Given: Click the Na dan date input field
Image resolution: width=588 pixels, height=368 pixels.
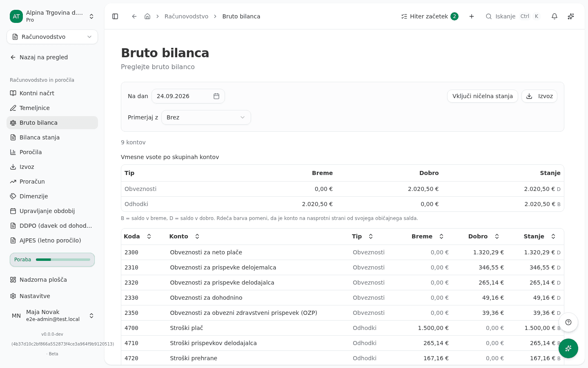Looking at the screenshot, I should [188, 96].
